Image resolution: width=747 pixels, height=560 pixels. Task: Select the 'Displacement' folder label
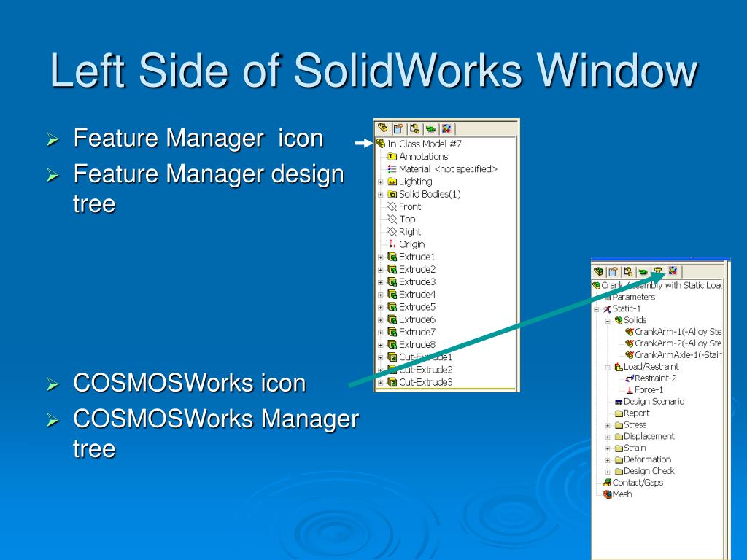click(649, 436)
